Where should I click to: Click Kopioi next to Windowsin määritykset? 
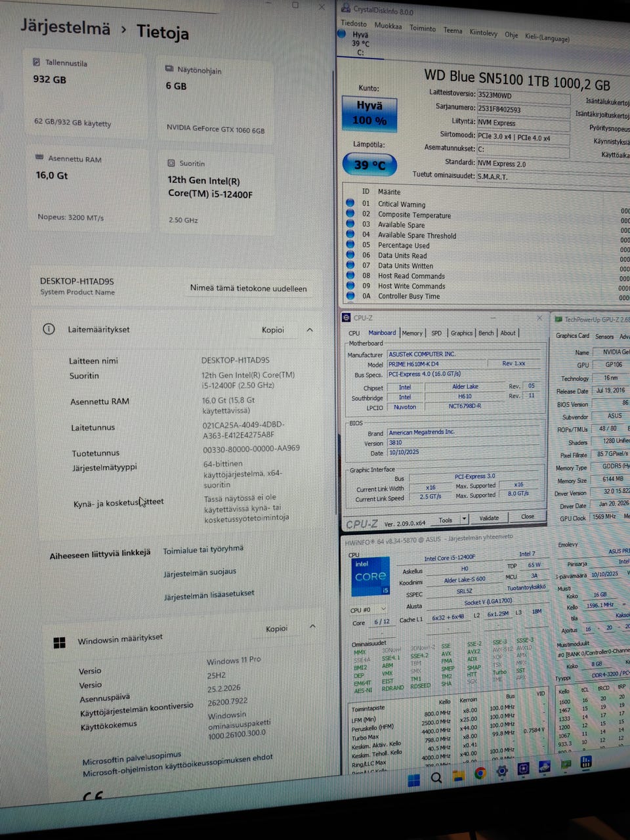[x=276, y=629]
